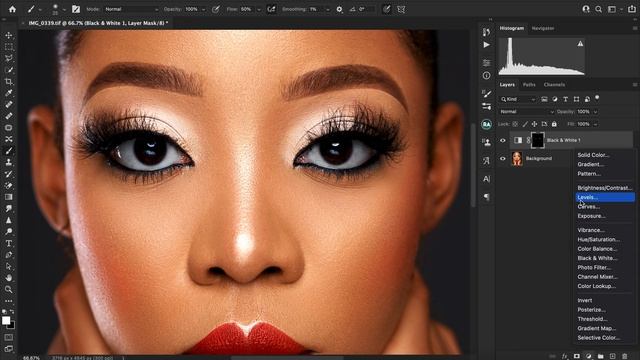Open the Info panel icon
The width and height of the screenshot is (640, 360).
tap(486, 76)
